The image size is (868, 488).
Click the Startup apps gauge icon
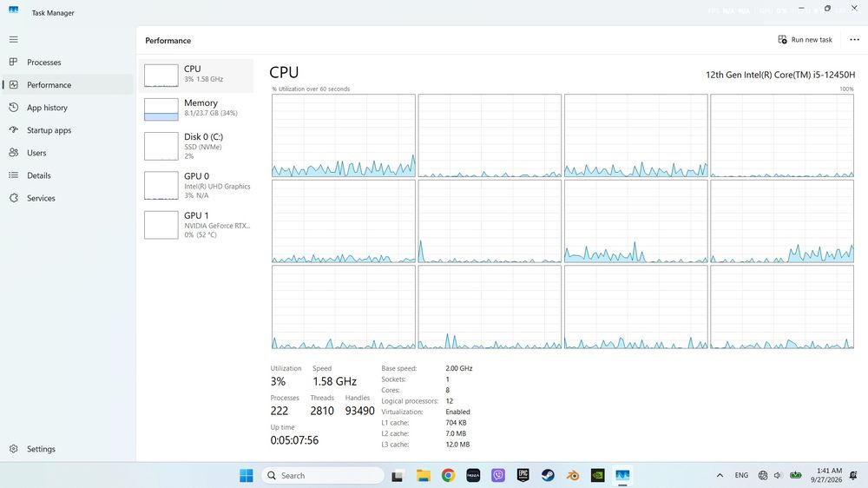(13, 130)
